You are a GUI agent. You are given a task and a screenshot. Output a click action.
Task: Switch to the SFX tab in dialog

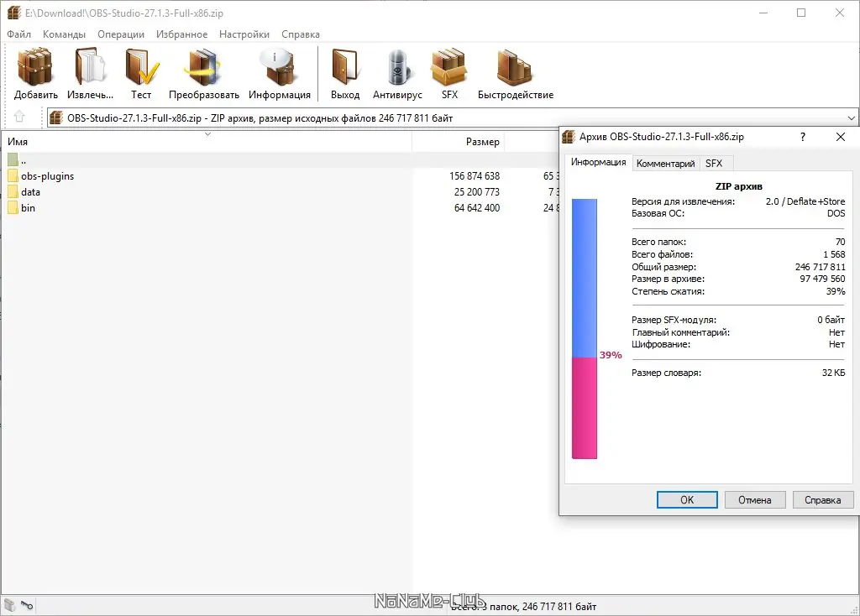(x=714, y=164)
